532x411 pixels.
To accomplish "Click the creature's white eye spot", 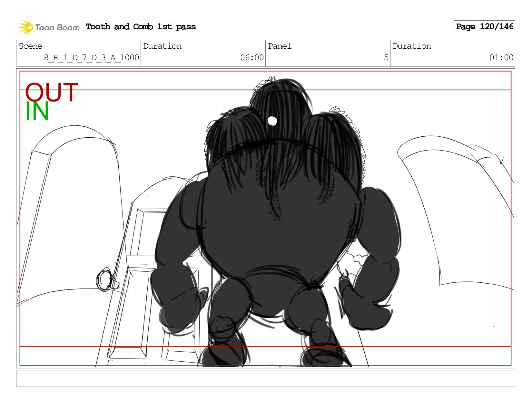I will pyautogui.click(x=272, y=121).
